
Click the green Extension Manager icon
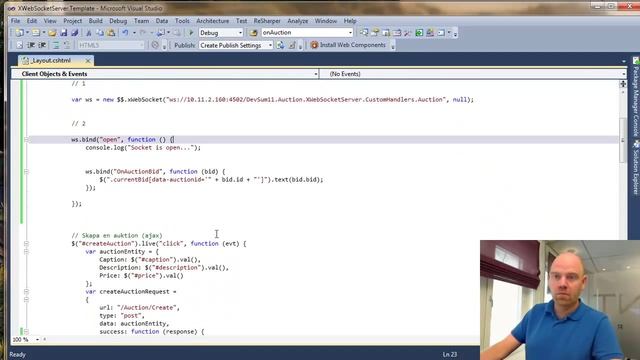click(419, 33)
